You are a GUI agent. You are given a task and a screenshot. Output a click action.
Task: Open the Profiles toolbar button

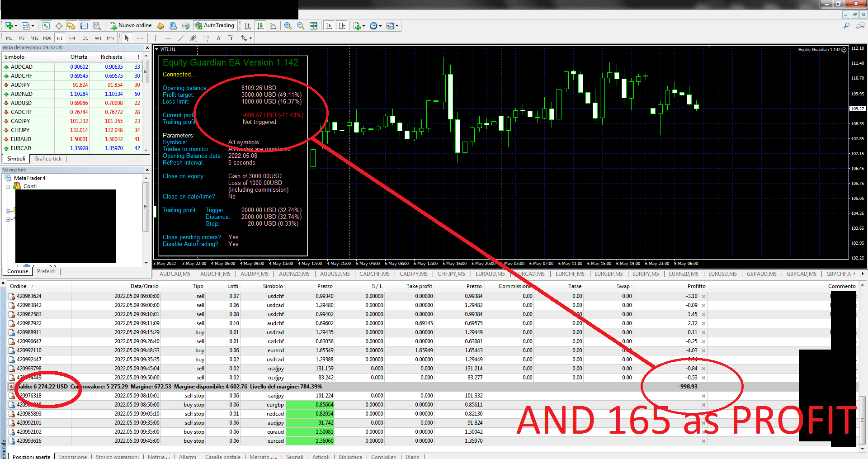(x=27, y=26)
